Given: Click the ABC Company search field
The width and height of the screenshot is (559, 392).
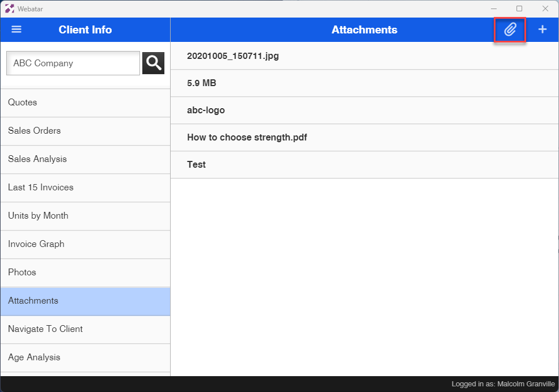Looking at the screenshot, I should [73, 63].
